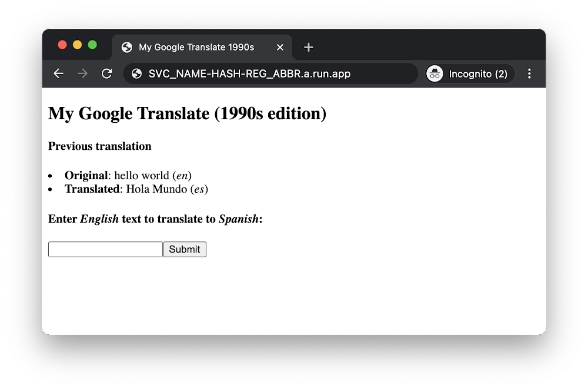588x390 pixels.
Task: Open Chrome's three-dot menu
Action: (529, 73)
